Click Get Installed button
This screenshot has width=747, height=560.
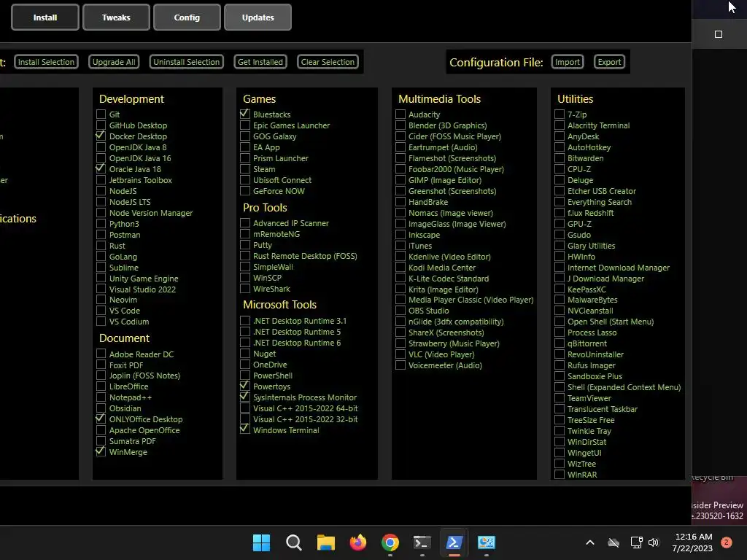260,62
